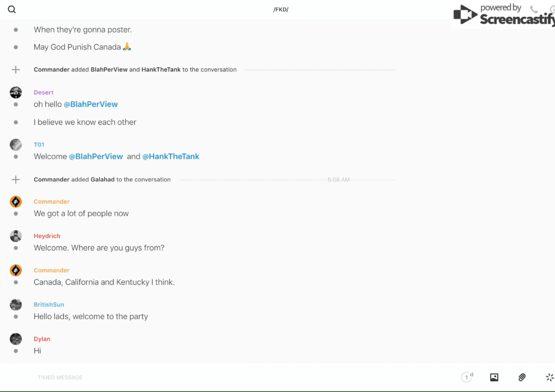The width and height of the screenshot is (555, 392).
Task: Click Heydrich's profile avatar
Action: click(16, 236)
